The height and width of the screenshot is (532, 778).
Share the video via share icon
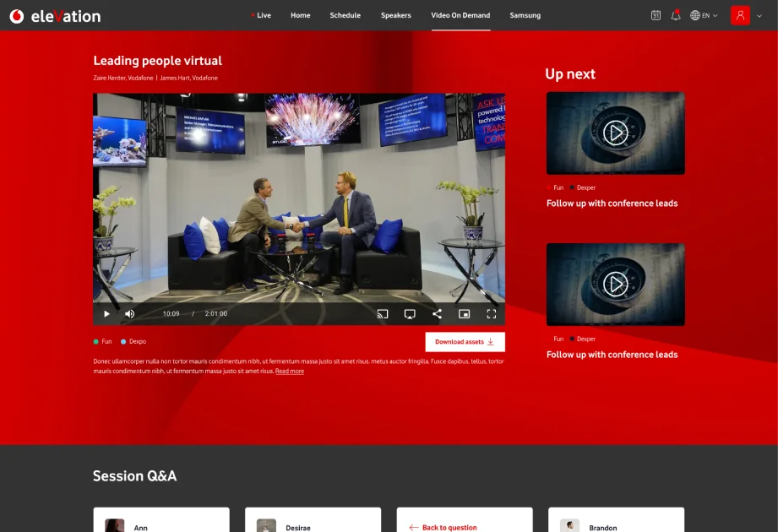coord(437,314)
